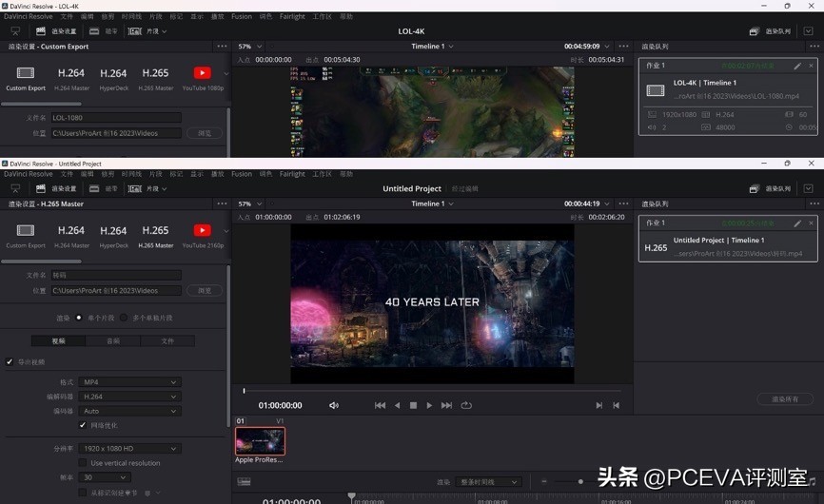Uncheck the 导出视频 checkbox
824x504 pixels.
tap(10, 362)
